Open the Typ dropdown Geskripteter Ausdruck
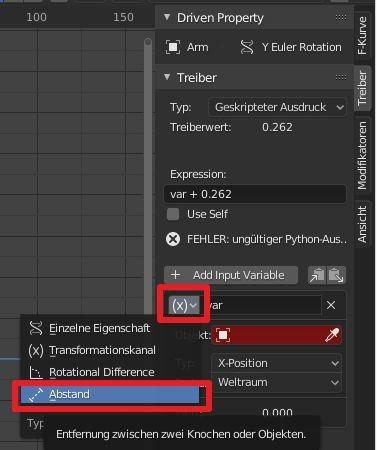Image resolution: width=377 pixels, height=450 pixels. 277,107
